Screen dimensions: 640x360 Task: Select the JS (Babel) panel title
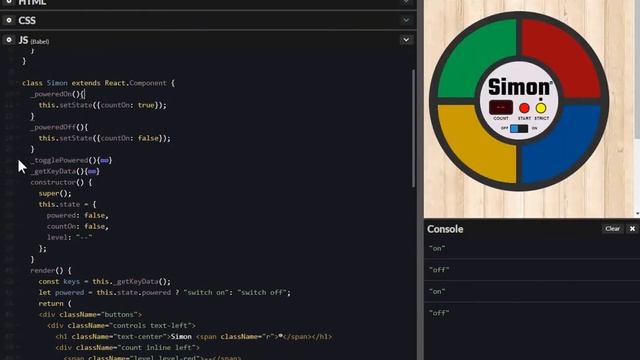[x=34, y=40]
